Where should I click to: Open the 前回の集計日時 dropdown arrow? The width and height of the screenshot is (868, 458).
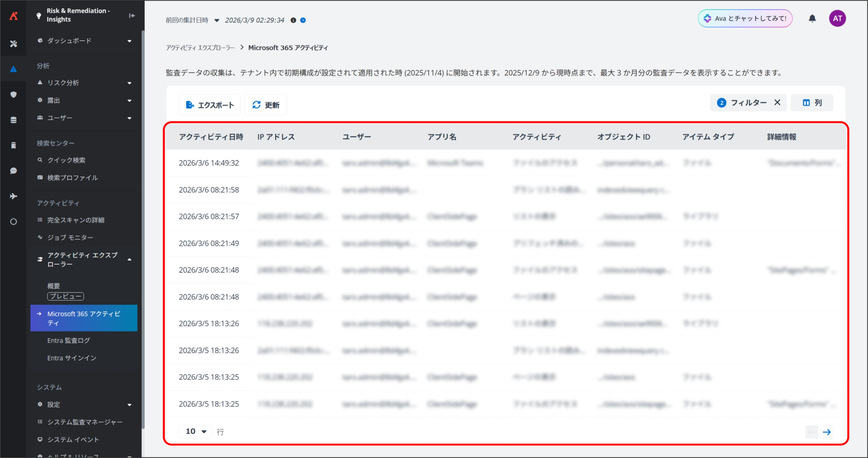[217, 20]
